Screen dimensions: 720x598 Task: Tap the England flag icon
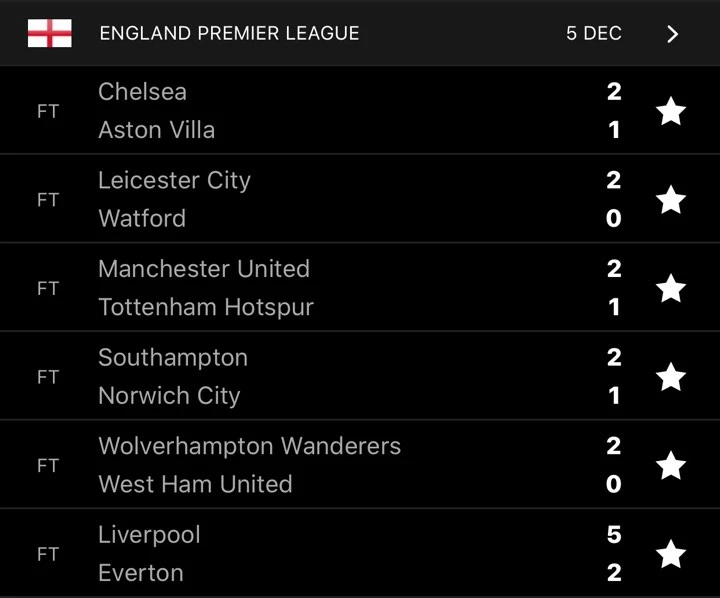tap(49, 33)
